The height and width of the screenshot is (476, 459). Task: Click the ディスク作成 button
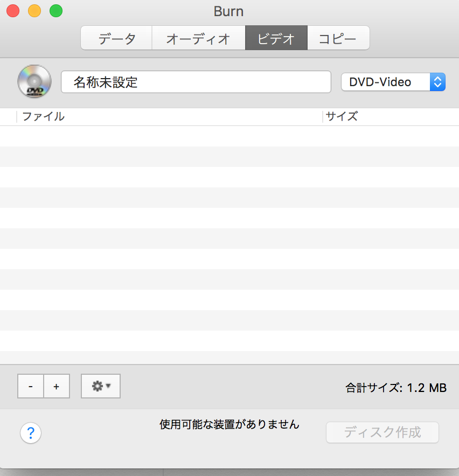(x=382, y=432)
